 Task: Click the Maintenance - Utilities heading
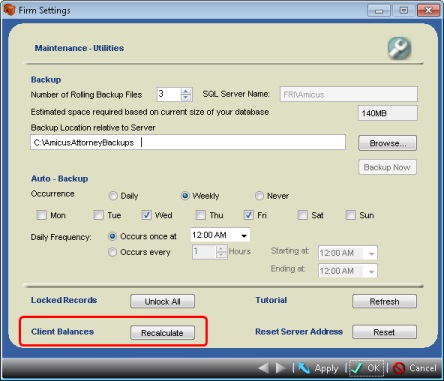pyautogui.click(x=79, y=48)
